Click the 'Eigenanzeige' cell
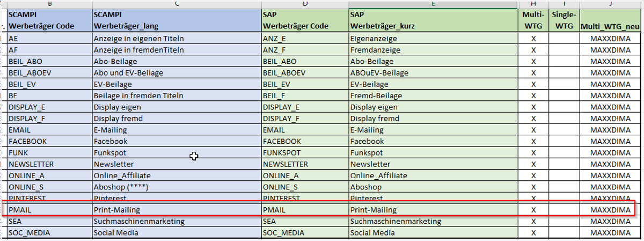 point(433,38)
